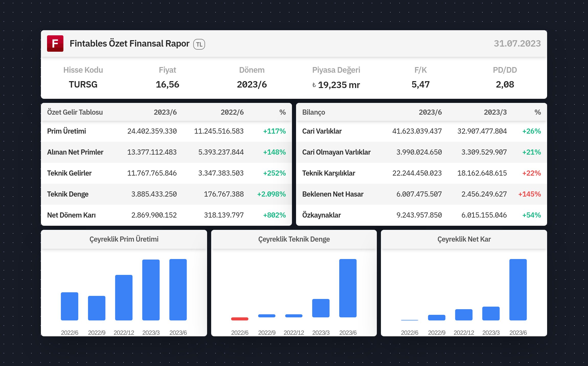Click the 2022/12 bar in Prim Üretimi chart
The image size is (588, 366).
point(124,297)
